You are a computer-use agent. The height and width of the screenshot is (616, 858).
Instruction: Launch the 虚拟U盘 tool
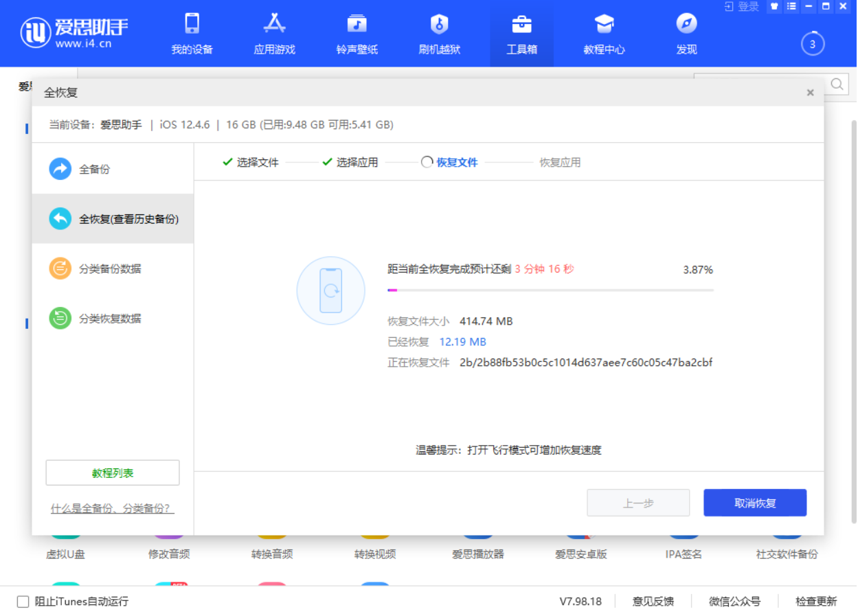tap(65, 554)
